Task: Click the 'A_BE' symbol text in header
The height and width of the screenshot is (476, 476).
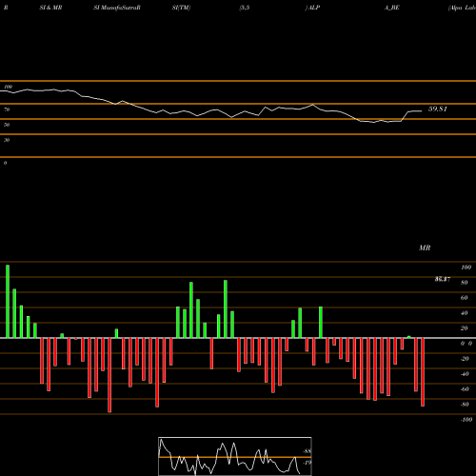Action: 392,8
